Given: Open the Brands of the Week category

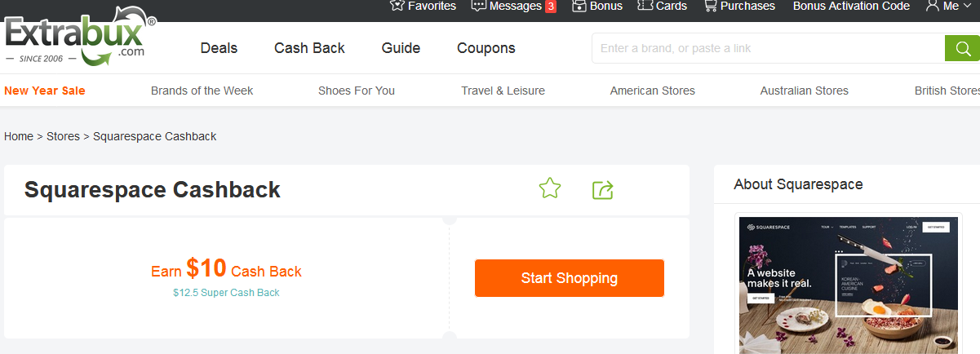Looking at the screenshot, I should tap(202, 91).
